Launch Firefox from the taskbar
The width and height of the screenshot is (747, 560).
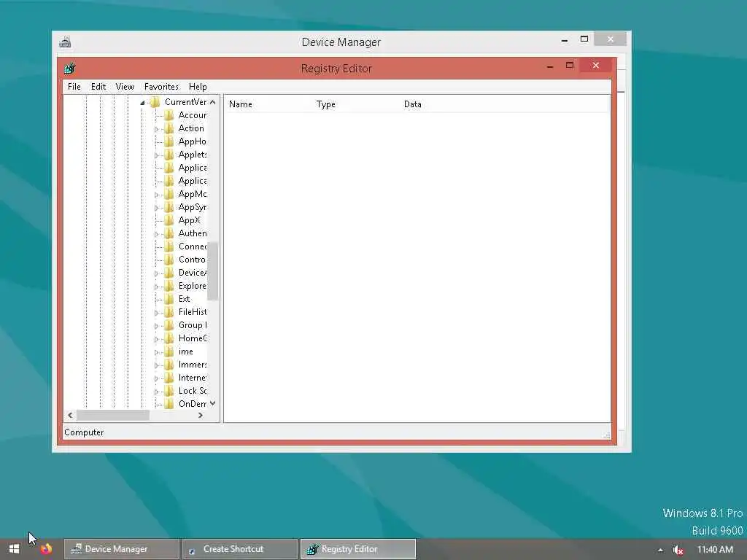coord(46,549)
